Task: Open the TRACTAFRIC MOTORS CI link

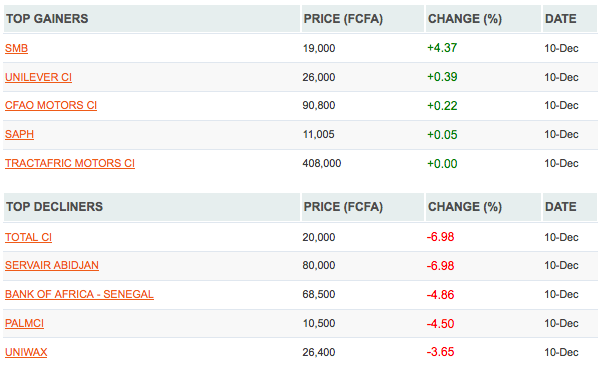Action: pos(70,163)
